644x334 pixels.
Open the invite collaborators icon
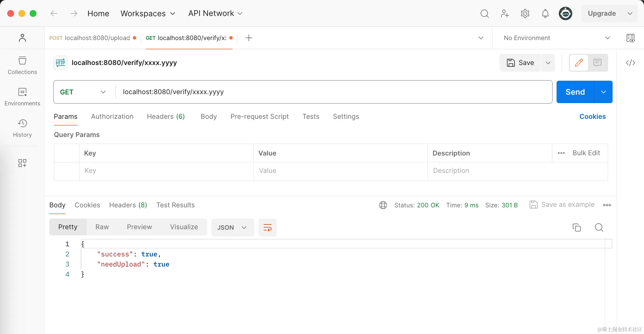click(505, 13)
